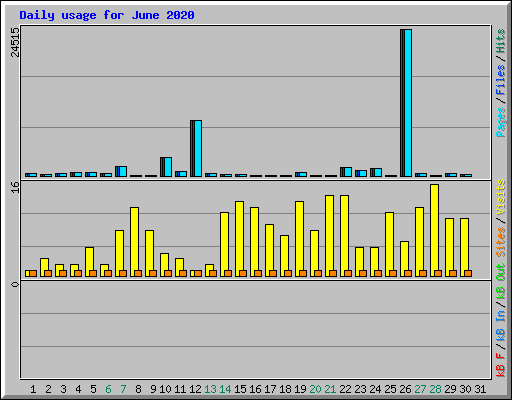The image size is (512, 400).
Task: Click day label '15' on x-axis
Action: 240,389
